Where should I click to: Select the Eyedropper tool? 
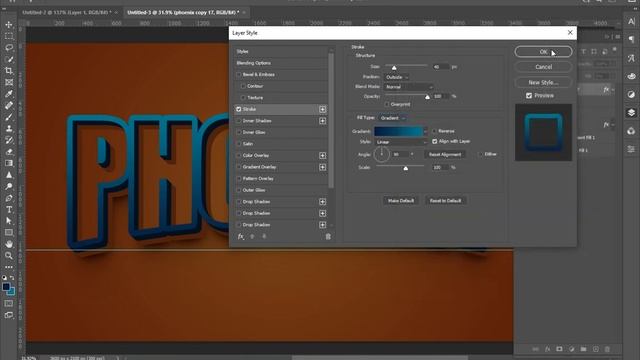[x=9, y=94]
